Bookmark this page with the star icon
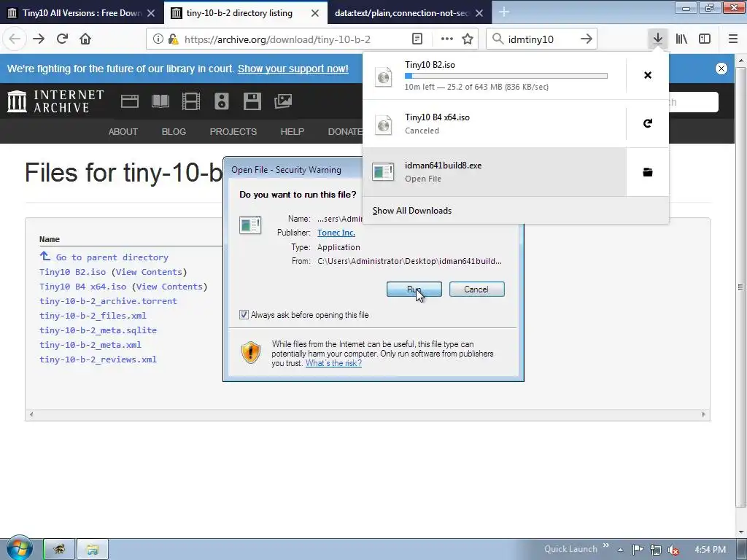The width and height of the screenshot is (747, 560). tap(468, 39)
